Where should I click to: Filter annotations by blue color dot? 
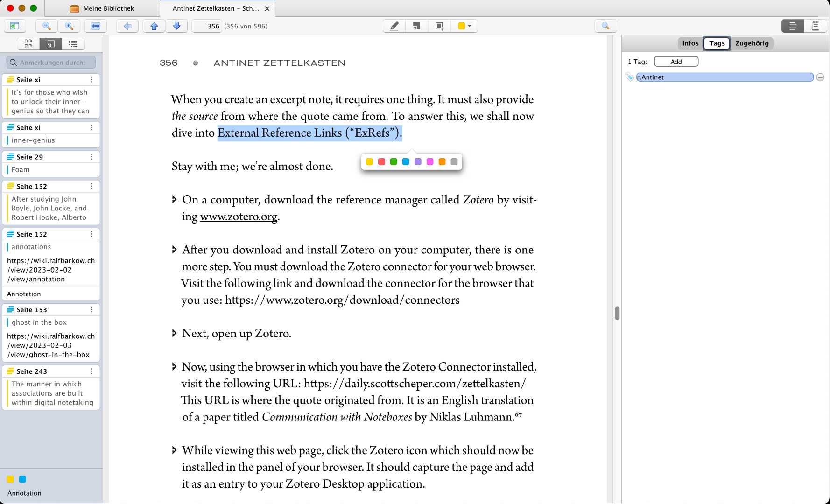click(22, 479)
